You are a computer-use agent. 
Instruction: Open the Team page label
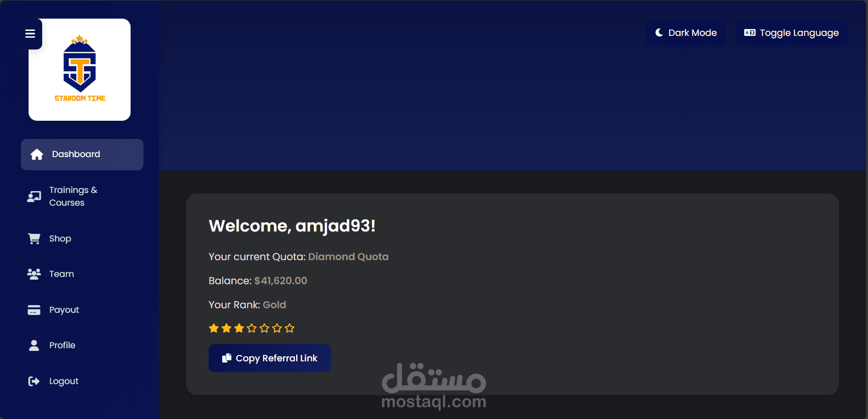(62, 274)
